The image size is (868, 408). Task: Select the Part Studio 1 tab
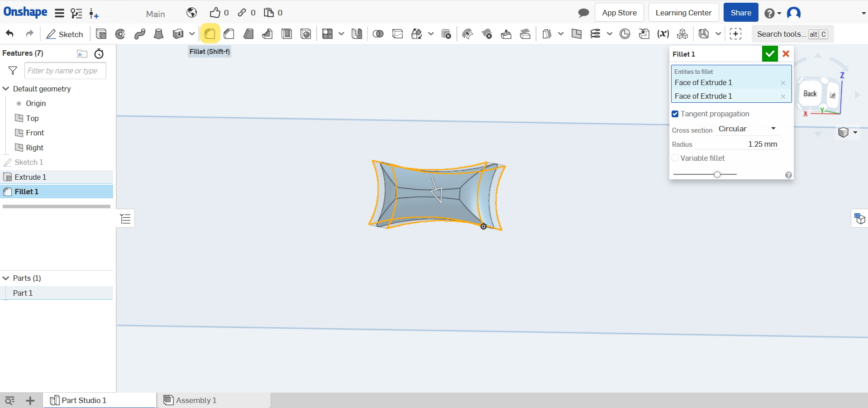tap(84, 400)
